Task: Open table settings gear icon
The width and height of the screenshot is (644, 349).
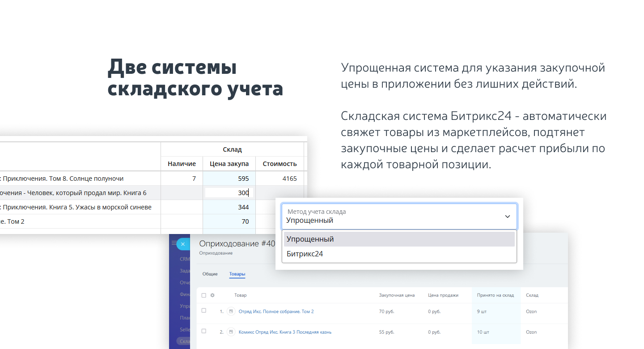Action: (x=212, y=295)
